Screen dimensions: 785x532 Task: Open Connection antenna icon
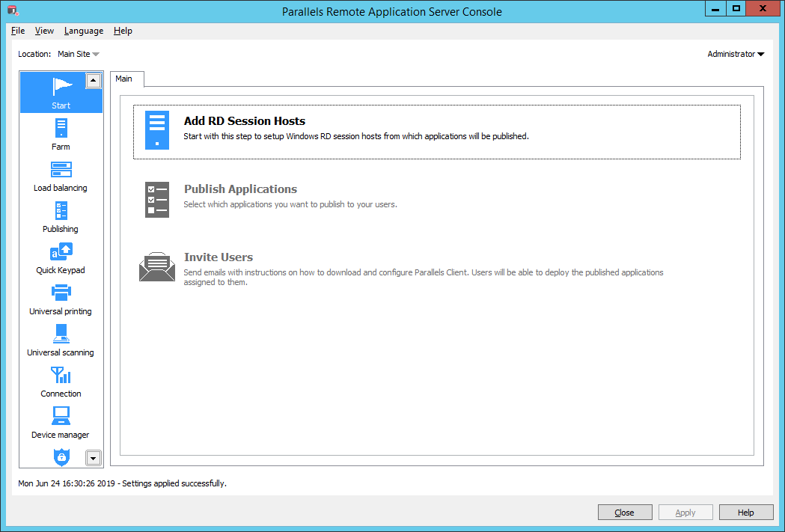[x=61, y=375]
